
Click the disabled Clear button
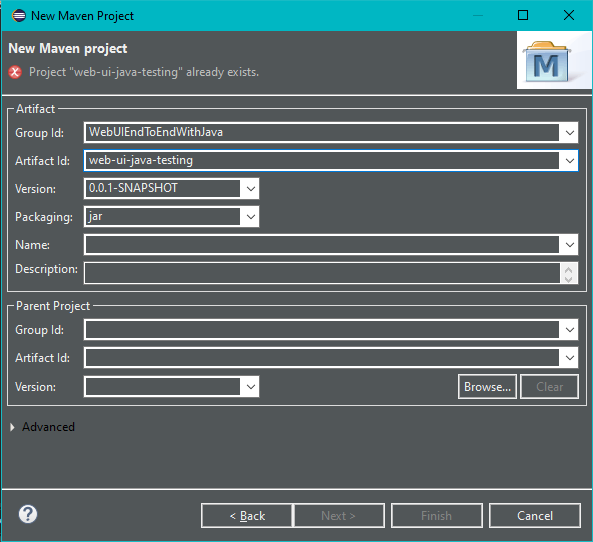[550, 387]
